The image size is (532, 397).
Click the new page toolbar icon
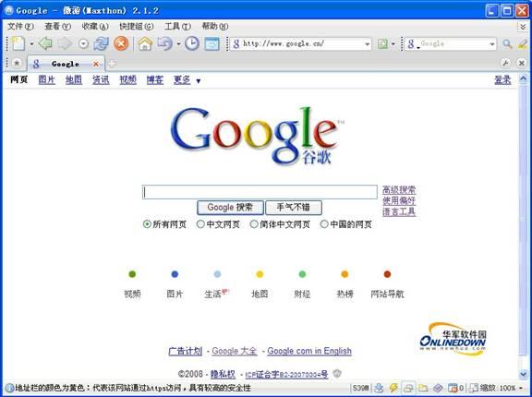click(18, 43)
